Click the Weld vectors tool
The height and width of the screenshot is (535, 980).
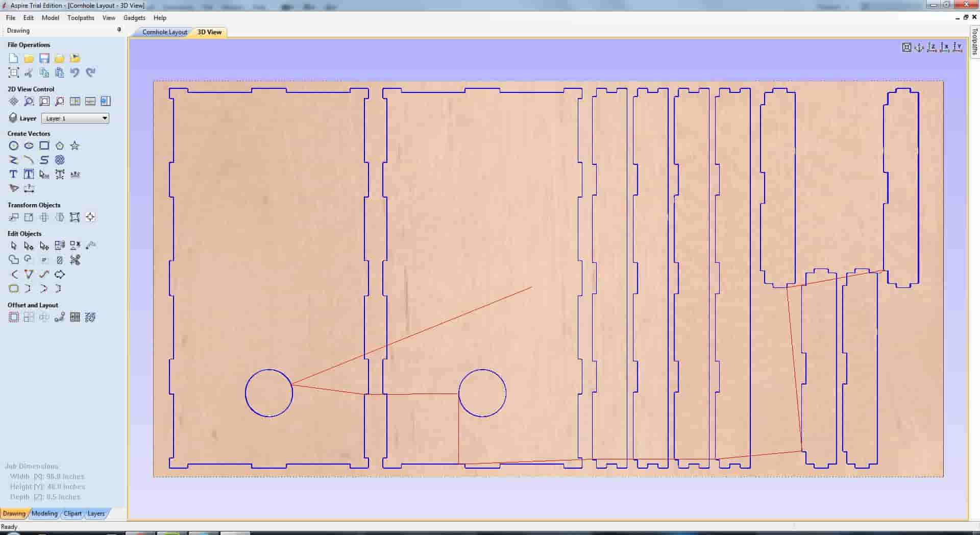pyautogui.click(x=14, y=260)
